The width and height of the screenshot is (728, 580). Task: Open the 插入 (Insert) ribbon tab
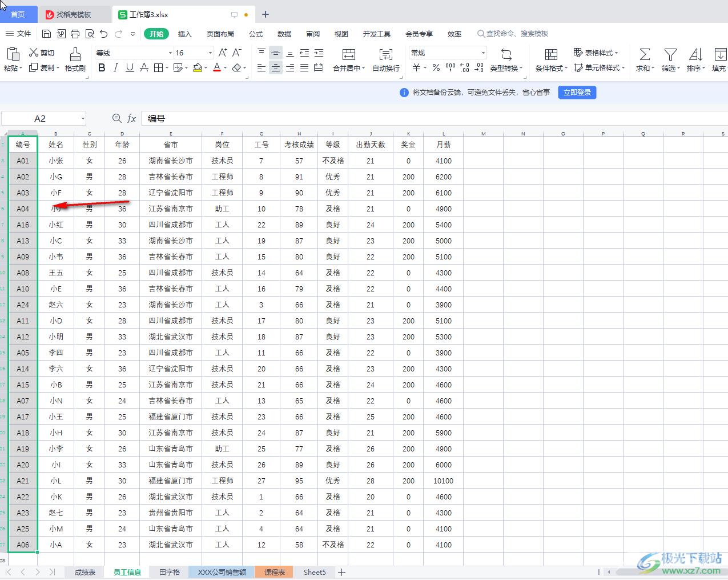point(185,34)
